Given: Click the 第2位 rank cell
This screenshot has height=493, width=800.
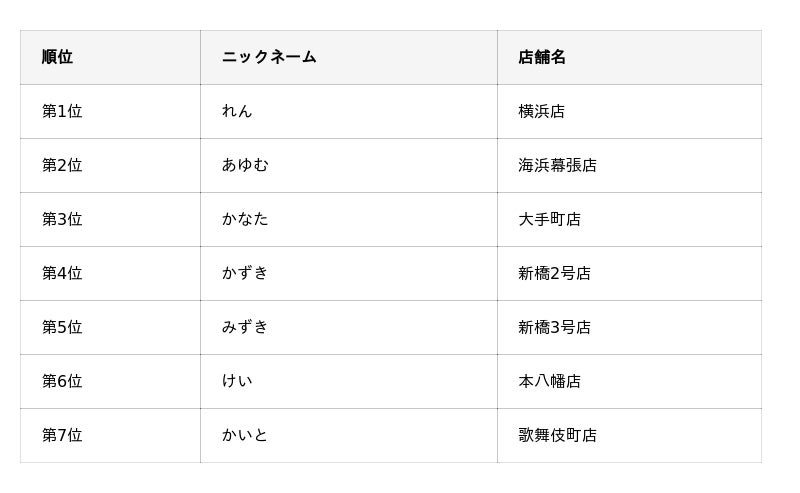Looking at the screenshot, I should click(62, 165).
